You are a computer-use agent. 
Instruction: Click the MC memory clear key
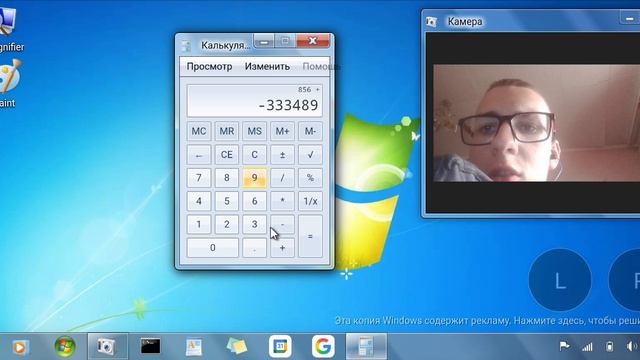pyautogui.click(x=199, y=131)
